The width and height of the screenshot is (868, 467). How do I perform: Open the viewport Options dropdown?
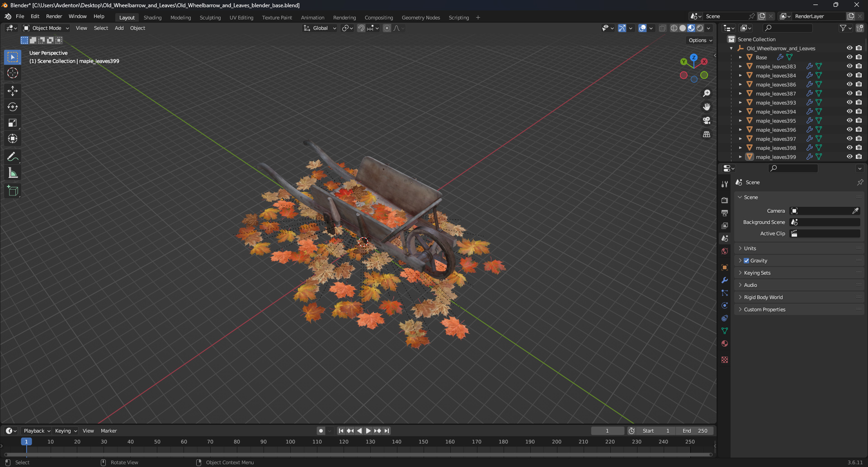(700, 40)
